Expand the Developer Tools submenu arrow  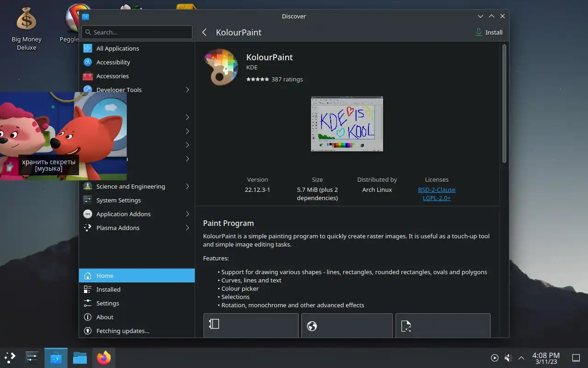(187, 90)
